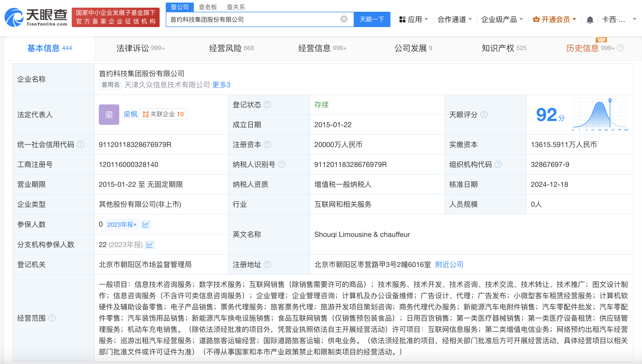Open branch insured count trend chart icon

coord(150,245)
